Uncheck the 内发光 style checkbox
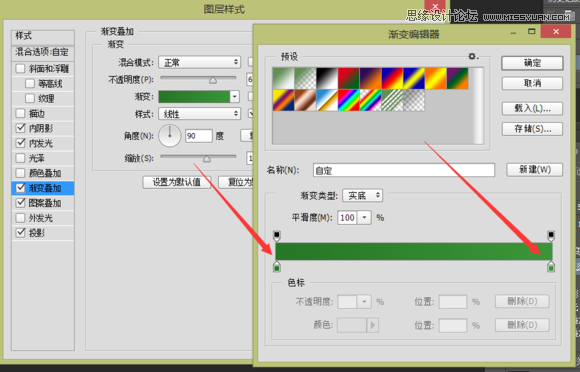 pos(20,143)
